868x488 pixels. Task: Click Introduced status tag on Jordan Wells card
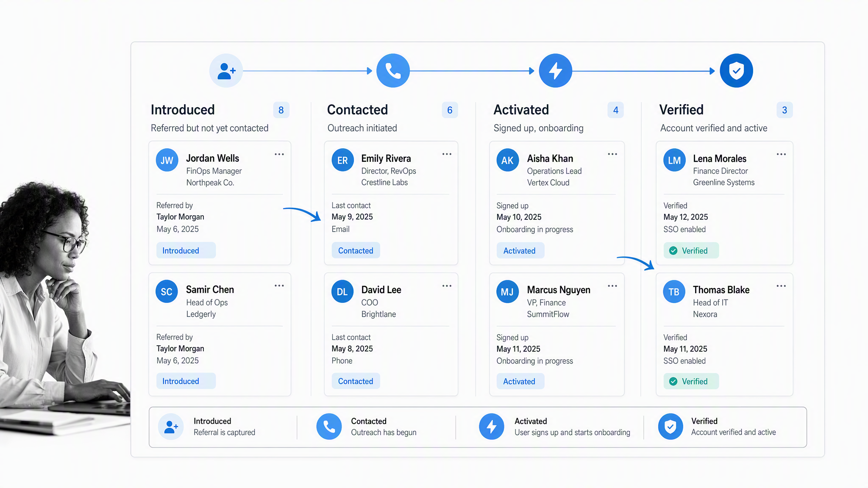click(186, 250)
